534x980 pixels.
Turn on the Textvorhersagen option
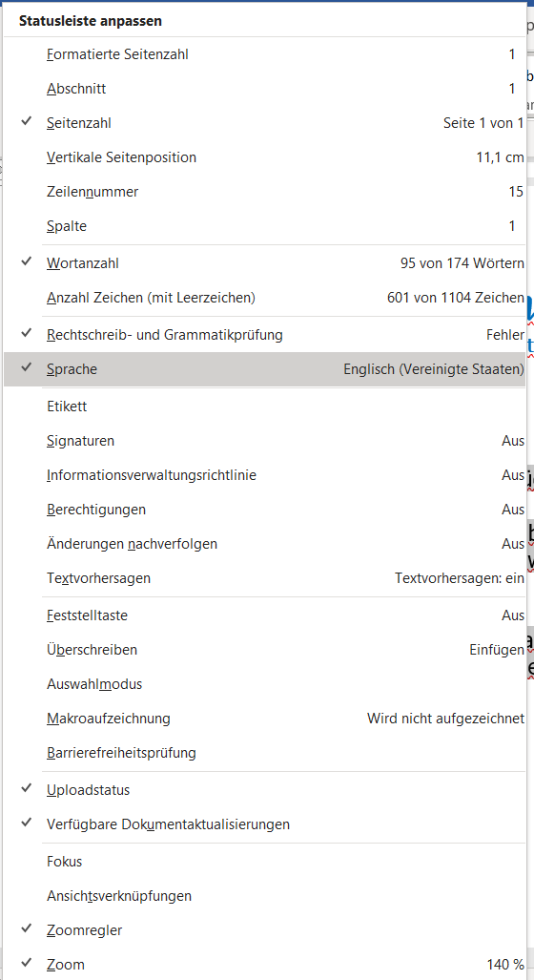(x=264, y=578)
